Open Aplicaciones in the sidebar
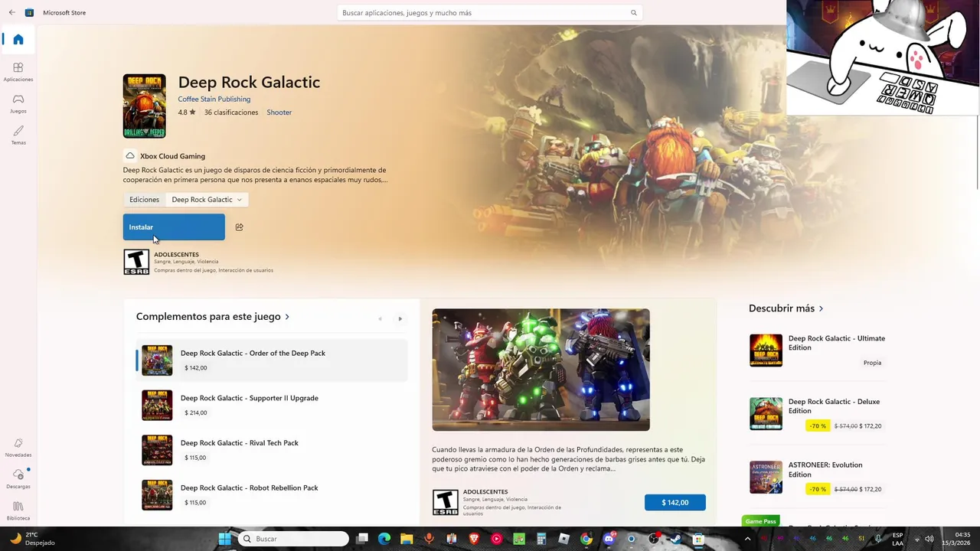The width and height of the screenshot is (980, 551). pyautogui.click(x=18, y=72)
